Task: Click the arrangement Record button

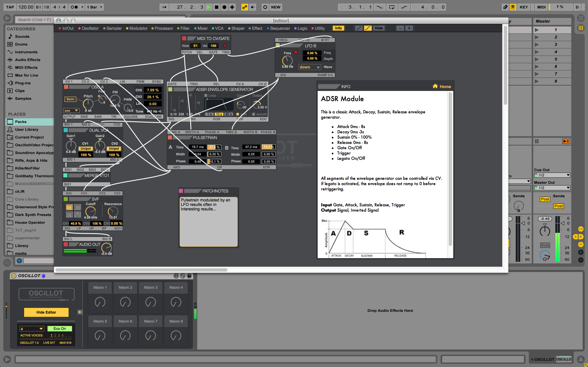Action: point(224,7)
